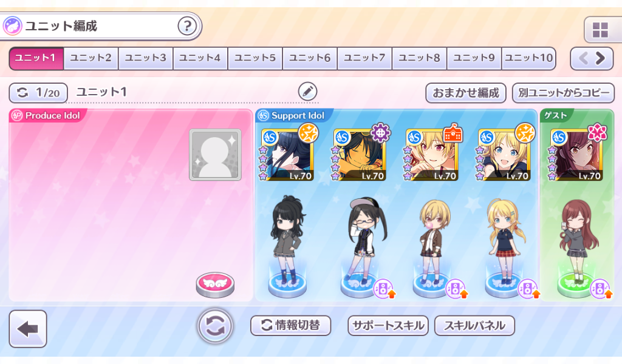Switch to the ユニット2 tab
The image size is (622, 364).
click(x=91, y=58)
